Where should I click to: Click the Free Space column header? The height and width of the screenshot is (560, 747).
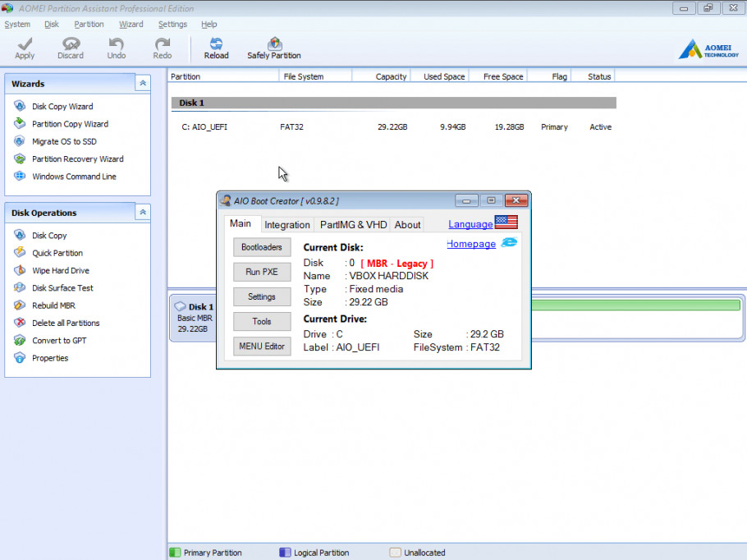click(x=498, y=76)
